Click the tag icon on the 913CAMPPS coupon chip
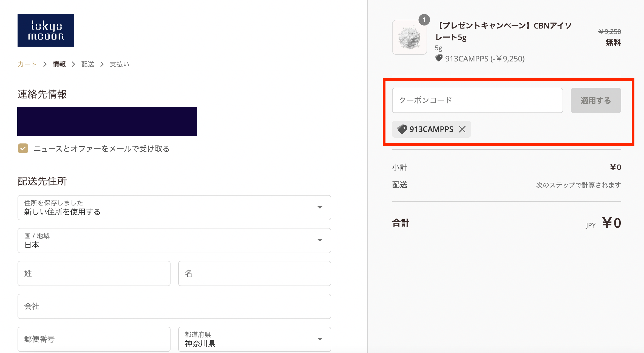The width and height of the screenshot is (644, 353). click(402, 129)
